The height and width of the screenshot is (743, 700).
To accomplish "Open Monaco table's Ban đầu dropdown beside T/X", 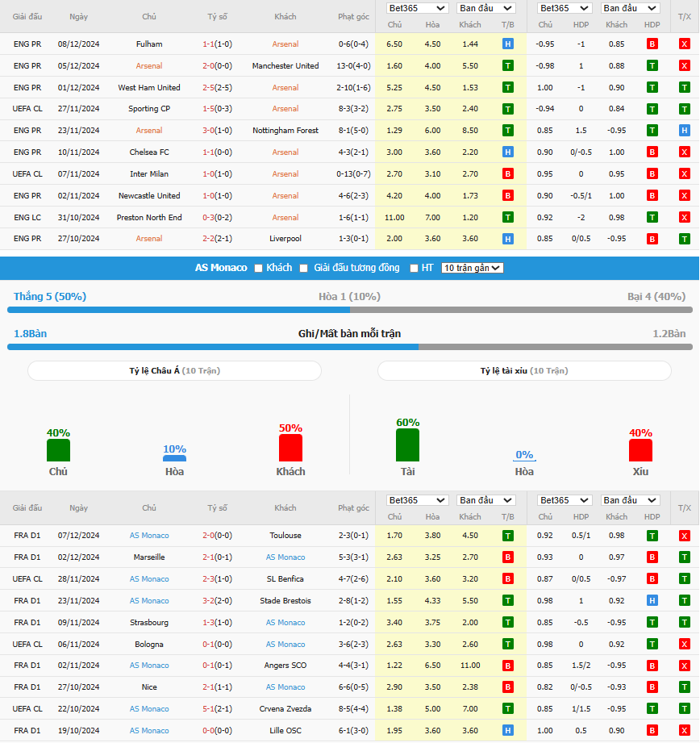I will (631, 500).
